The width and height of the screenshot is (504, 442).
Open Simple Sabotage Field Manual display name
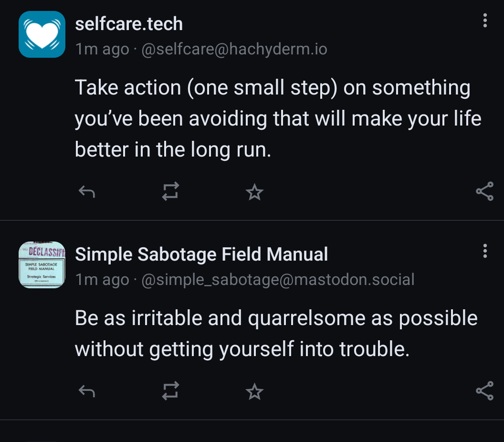coord(201,254)
